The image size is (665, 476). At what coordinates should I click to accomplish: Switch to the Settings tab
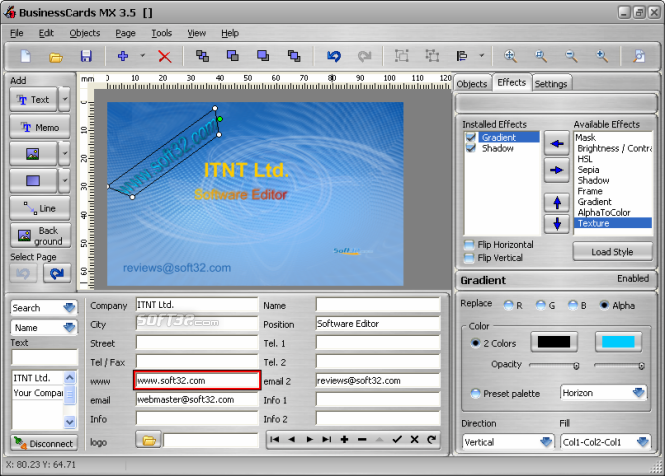coord(551,84)
